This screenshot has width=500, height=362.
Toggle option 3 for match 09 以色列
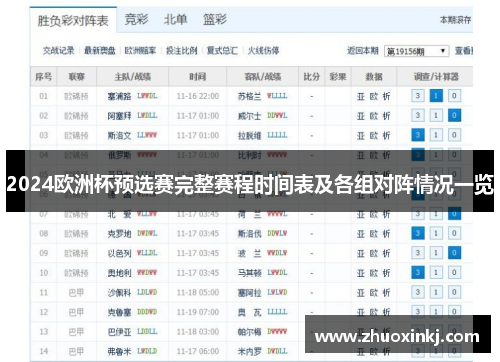[418, 253]
